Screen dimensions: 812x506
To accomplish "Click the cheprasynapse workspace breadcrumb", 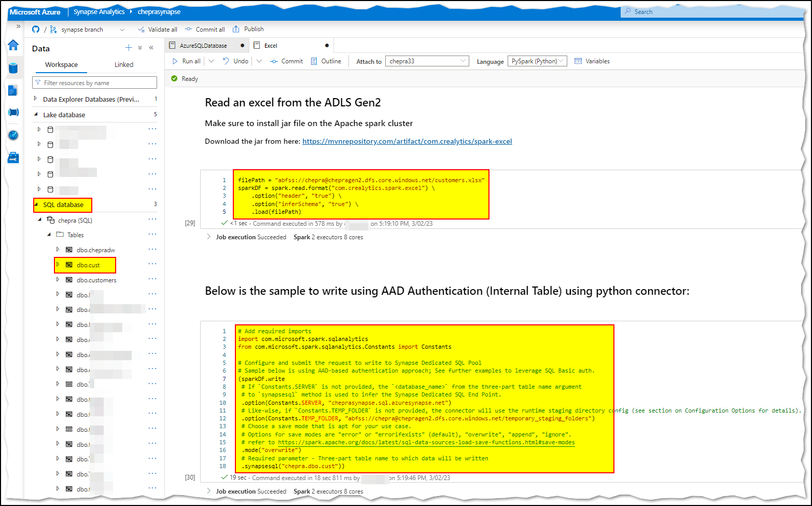I will click(159, 11).
